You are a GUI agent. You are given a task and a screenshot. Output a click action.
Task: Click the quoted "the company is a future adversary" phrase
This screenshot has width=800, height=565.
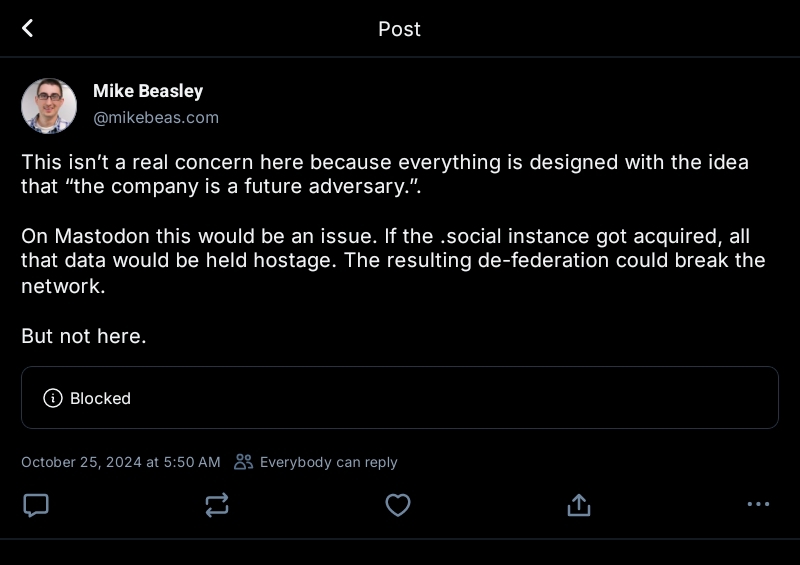(x=220, y=186)
